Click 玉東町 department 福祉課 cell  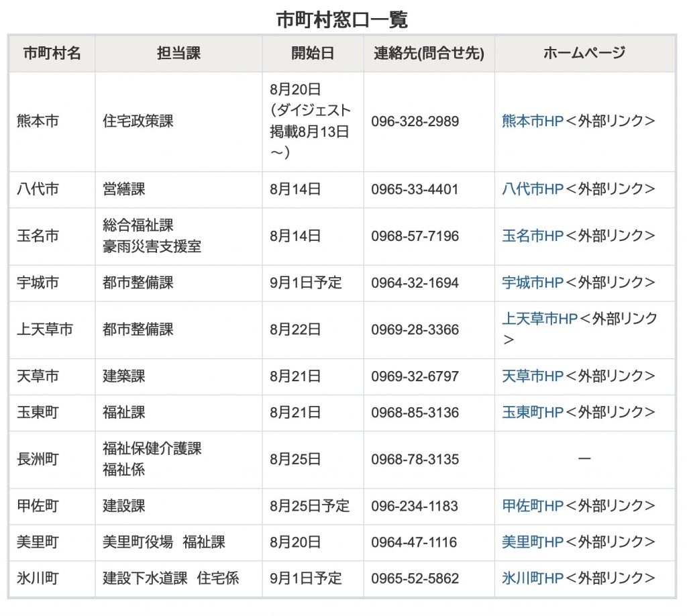(x=178, y=413)
